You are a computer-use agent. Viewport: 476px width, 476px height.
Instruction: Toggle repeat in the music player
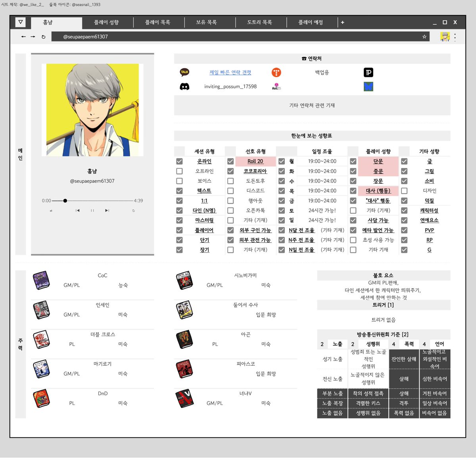134,210
